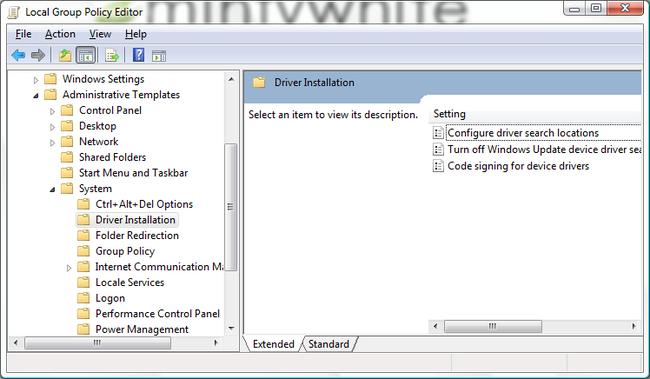Click the settings list scroll right arrow
650x379 pixels.
[x=634, y=326]
